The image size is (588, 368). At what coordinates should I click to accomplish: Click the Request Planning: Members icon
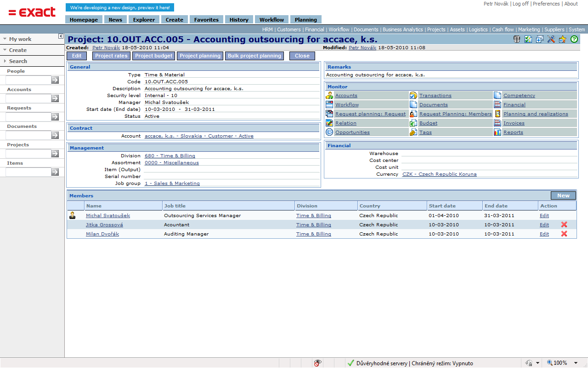[413, 114]
